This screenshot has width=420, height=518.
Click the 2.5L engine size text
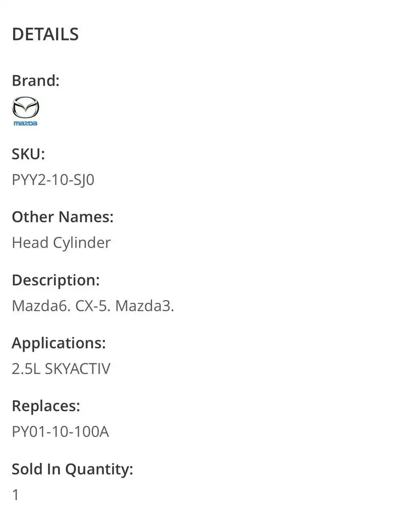coord(26,369)
